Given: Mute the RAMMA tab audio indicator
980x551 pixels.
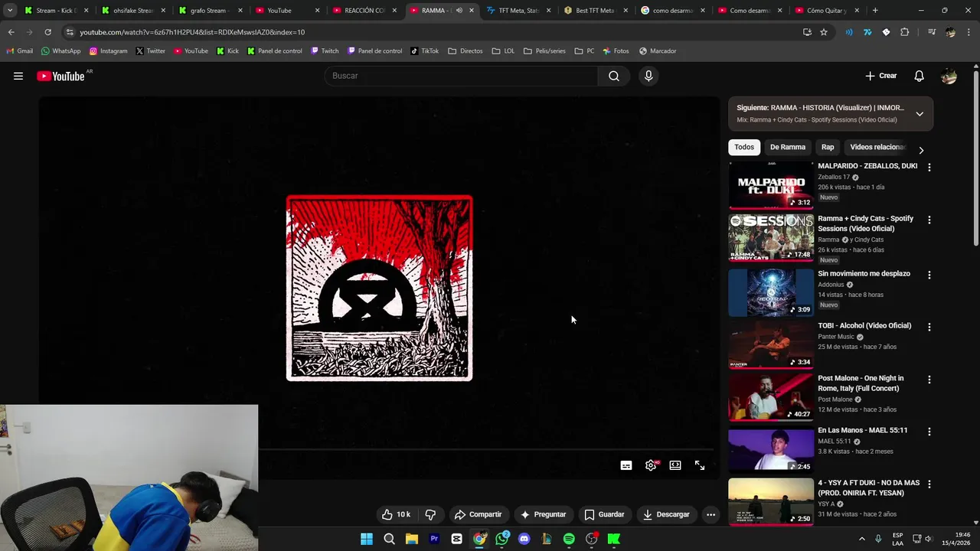Looking at the screenshot, I should (459, 11).
